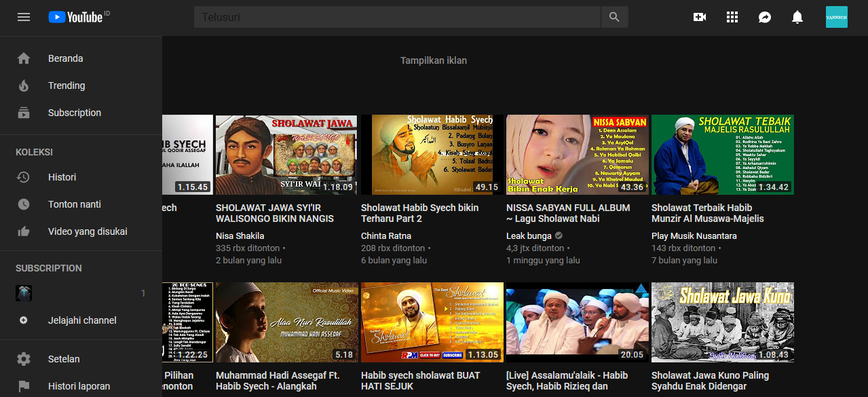Play the NISSA SABYAN FULL ALBUM video thumbnail
Screen dimensions: 868x397
pos(576,155)
